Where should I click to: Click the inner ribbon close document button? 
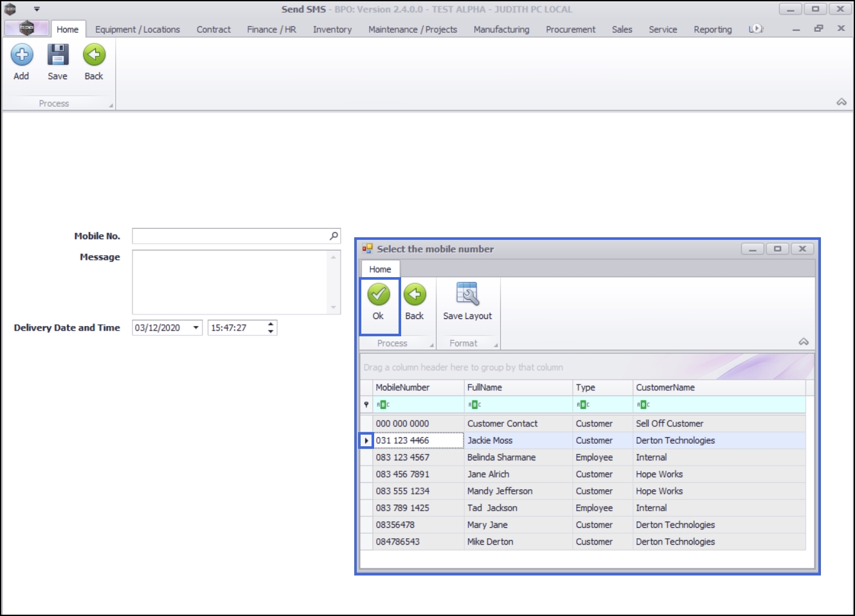point(841,28)
